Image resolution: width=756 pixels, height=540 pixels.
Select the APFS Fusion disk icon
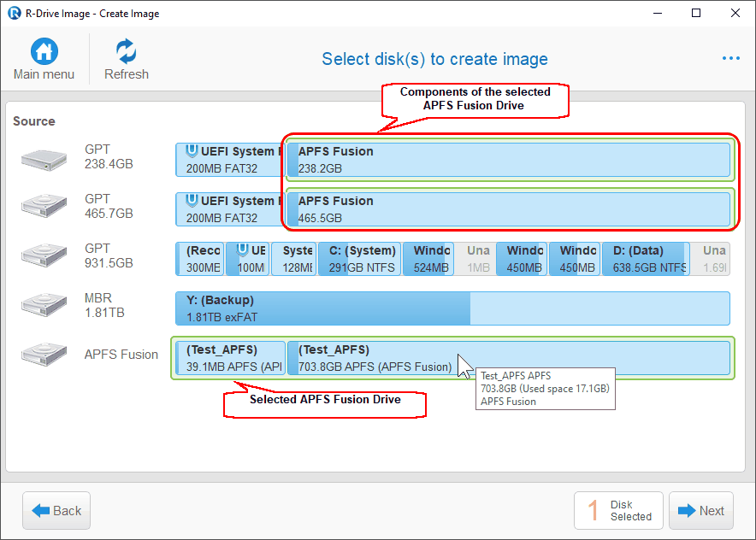(x=44, y=355)
